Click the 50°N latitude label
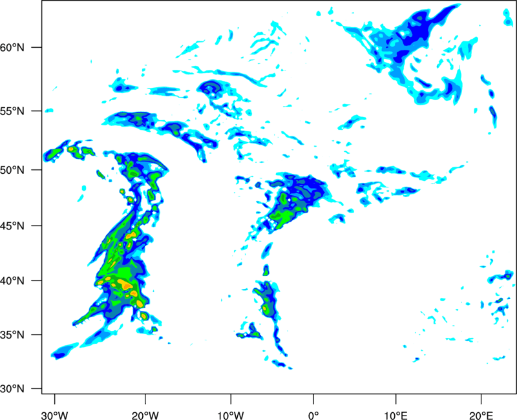The image size is (517, 420). click(x=12, y=170)
